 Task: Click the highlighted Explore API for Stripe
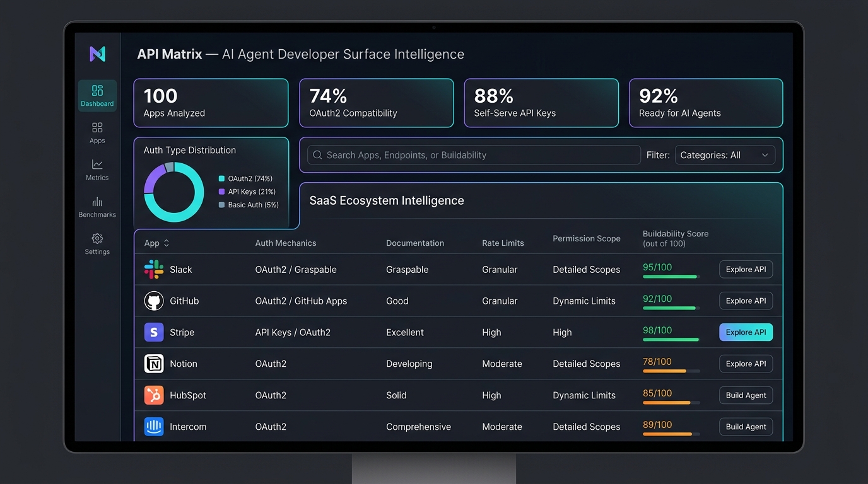(746, 332)
